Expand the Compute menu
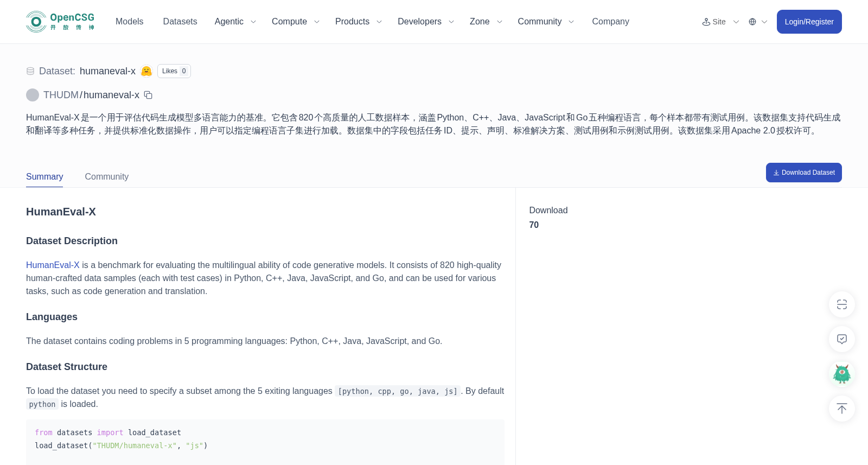The height and width of the screenshot is (465, 868). tap(295, 22)
